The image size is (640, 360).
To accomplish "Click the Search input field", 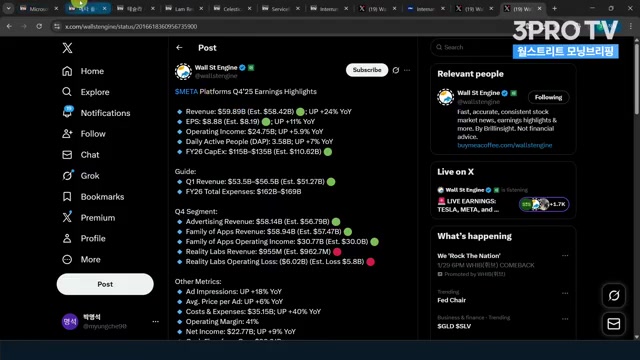I will click(x=471, y=47).
